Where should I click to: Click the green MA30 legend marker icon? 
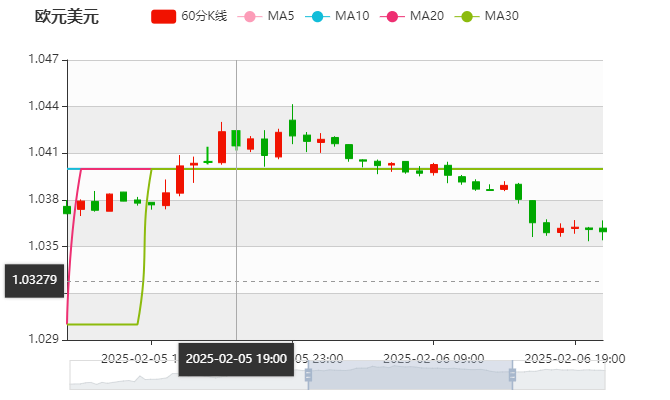click(467, 16)
